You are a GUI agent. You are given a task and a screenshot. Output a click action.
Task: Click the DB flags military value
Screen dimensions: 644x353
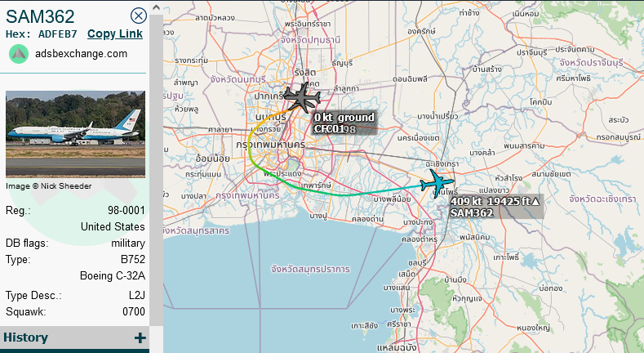(128, 244)
